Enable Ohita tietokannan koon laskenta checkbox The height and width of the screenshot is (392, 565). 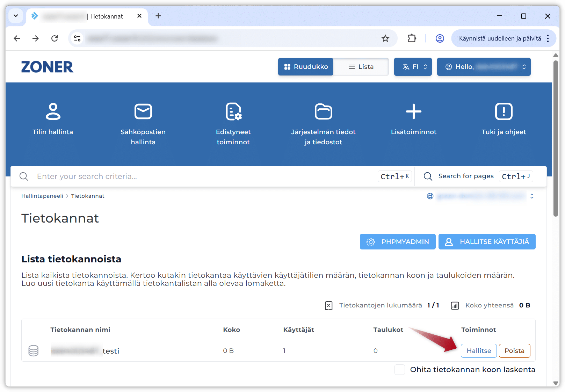click(x=399, y=370)
